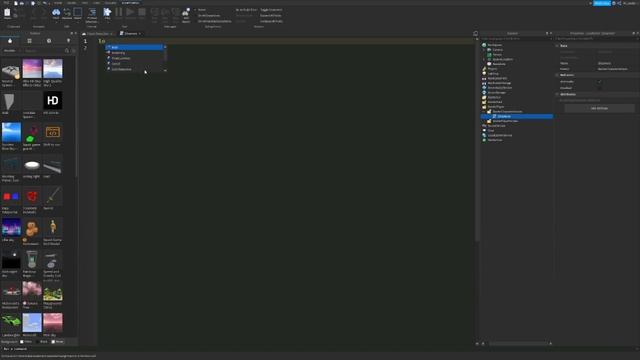The image size is (640, 360).
Task: Click the Add Attribute button
Action: coord(599,108)
